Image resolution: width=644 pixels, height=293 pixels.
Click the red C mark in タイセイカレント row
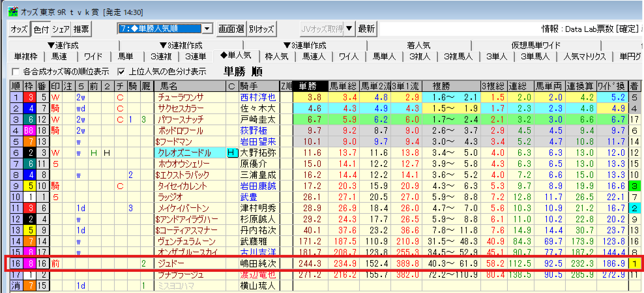[x=120, y=186]
